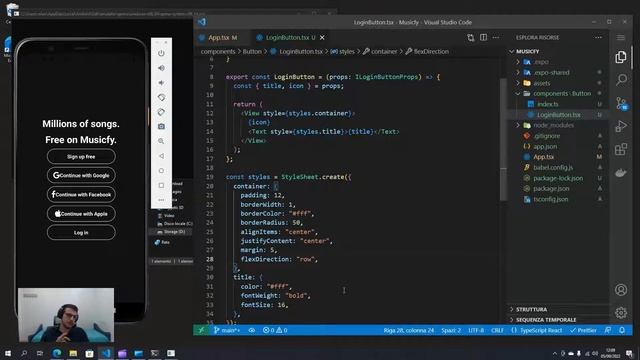The width and height of the screenshot is (640, 360).
Task: Click the main branch indicator in status bar
Action: click(227, 330)
